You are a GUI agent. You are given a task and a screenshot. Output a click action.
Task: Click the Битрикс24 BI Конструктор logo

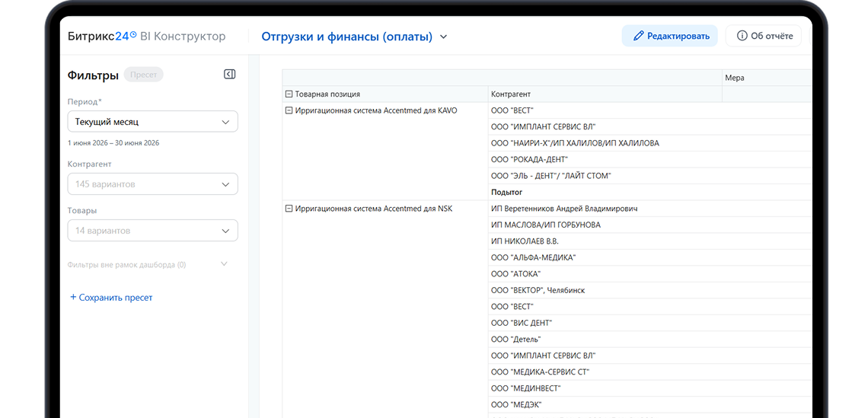coord(147,37)
